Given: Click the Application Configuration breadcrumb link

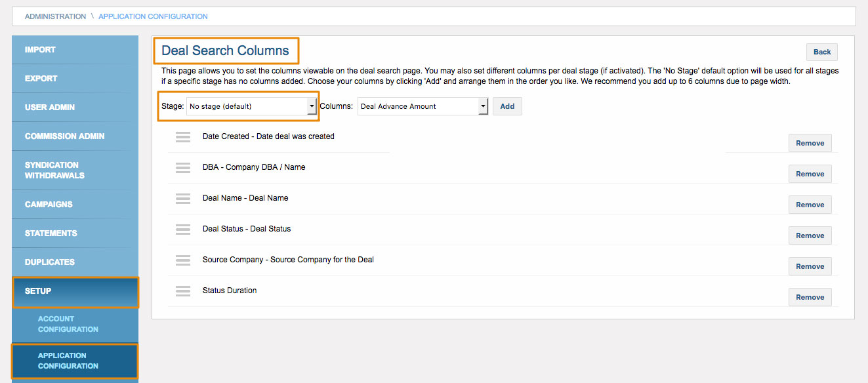Looking at the screenshot, I should coord(153,16).
